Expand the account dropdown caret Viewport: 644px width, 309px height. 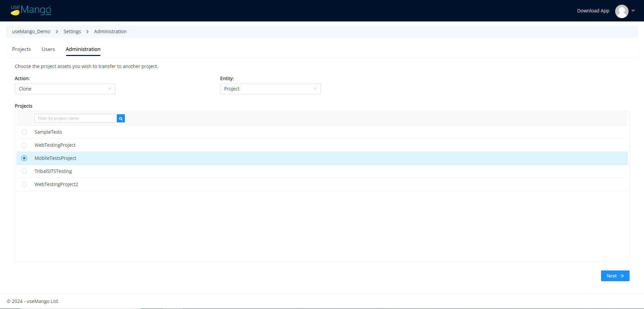point(633,11)
